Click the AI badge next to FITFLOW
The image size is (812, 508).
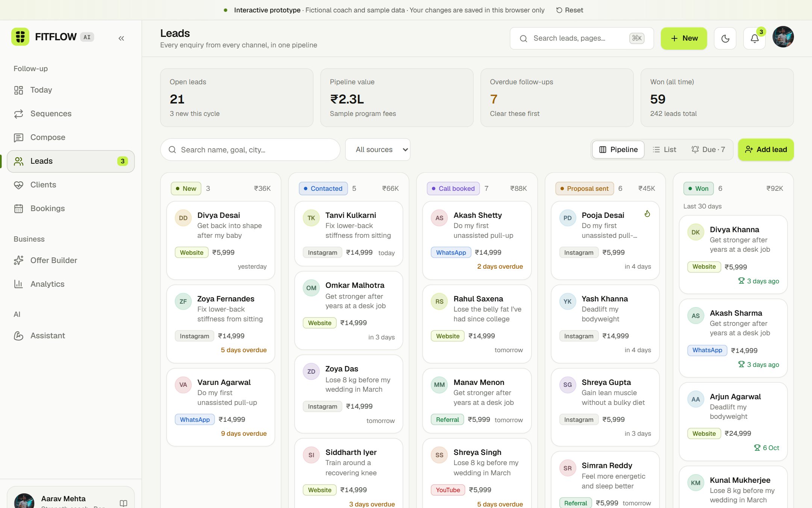(x=87, y=37)
